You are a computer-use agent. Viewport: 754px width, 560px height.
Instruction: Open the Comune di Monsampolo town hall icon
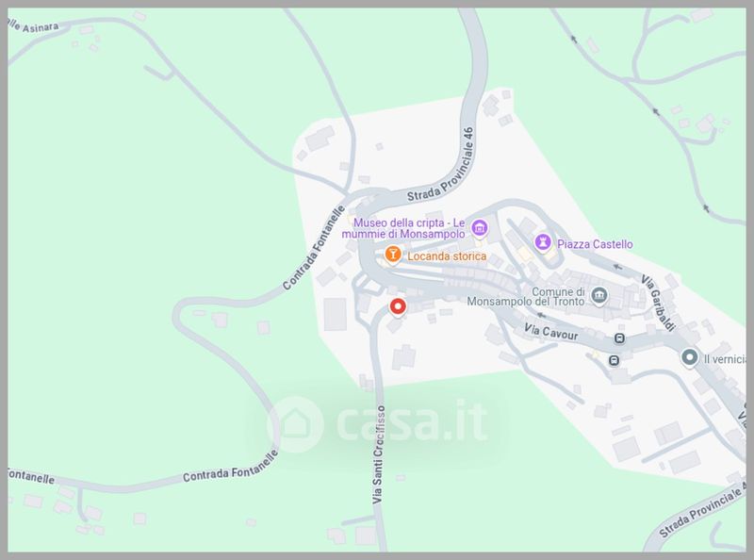click(598, 295)
